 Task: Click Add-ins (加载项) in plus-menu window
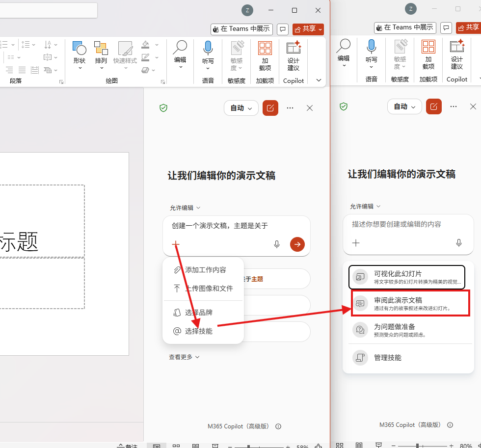[265, 56]
